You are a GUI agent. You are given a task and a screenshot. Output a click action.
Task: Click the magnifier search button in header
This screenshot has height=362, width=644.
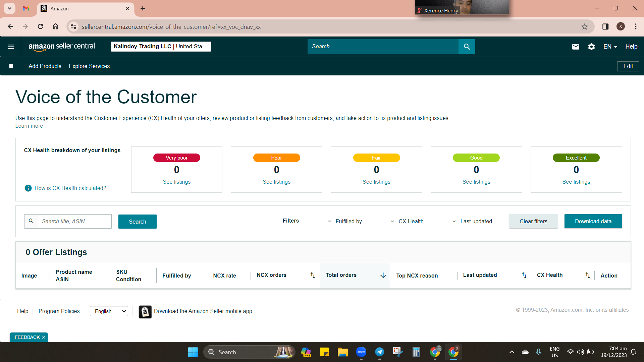467,47
